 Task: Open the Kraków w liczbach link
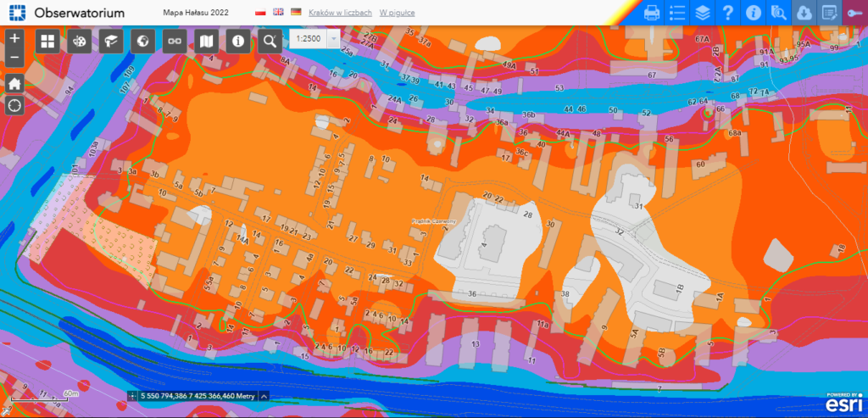point(341,14)
